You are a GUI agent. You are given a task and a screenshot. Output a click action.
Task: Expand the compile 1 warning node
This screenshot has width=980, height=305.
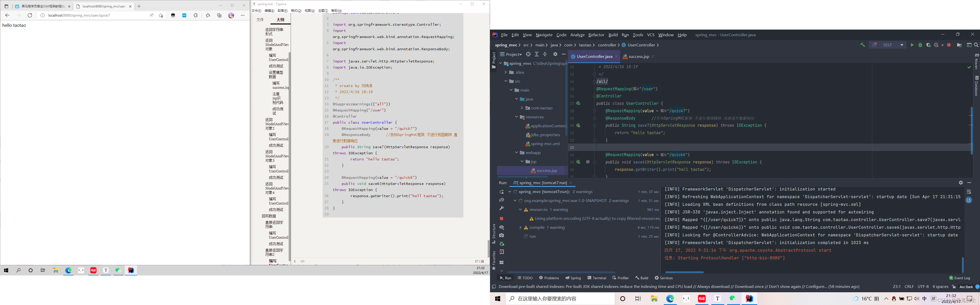[520, 227]
